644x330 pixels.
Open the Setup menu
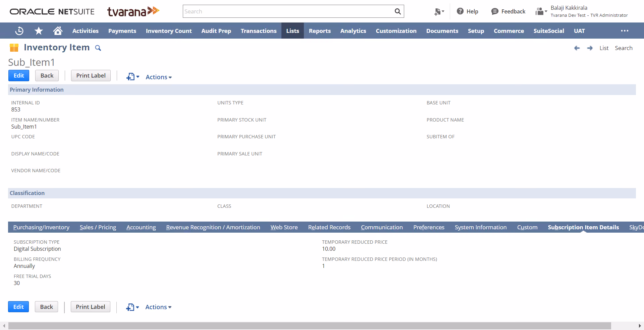tap(476, 31)
